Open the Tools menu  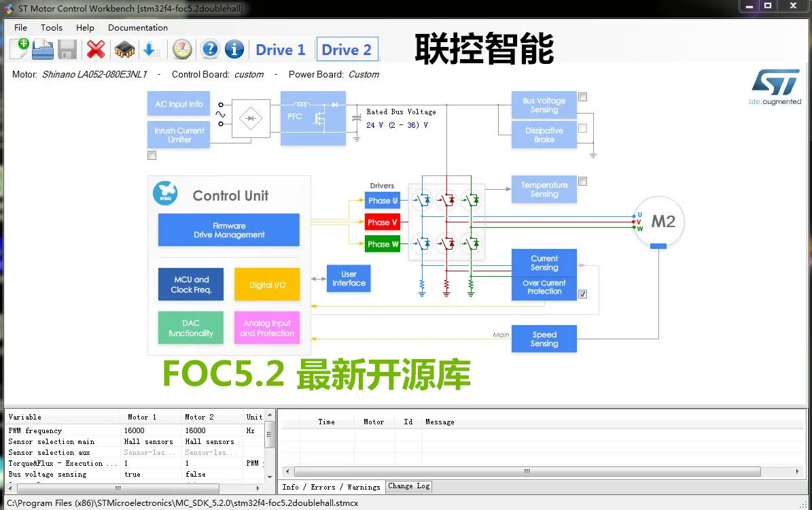(x=51, y=27)
